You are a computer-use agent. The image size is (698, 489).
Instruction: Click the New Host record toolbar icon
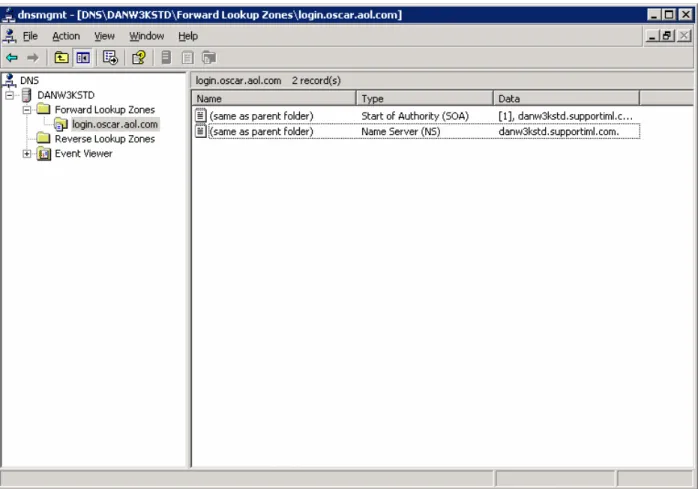(x=166, y=57)
